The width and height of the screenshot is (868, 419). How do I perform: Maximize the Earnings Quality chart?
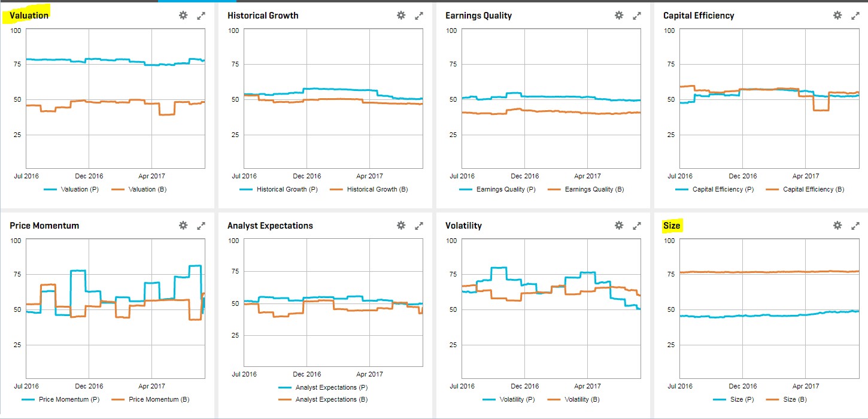(x=637, y=16)
